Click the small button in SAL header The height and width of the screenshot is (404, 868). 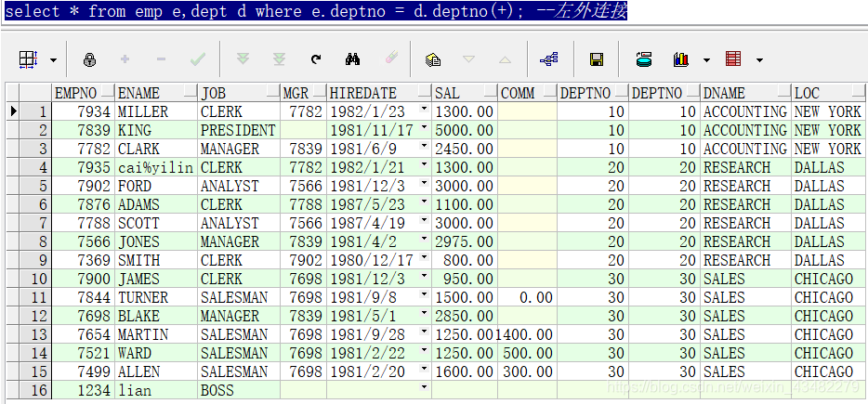click(491, 92)
